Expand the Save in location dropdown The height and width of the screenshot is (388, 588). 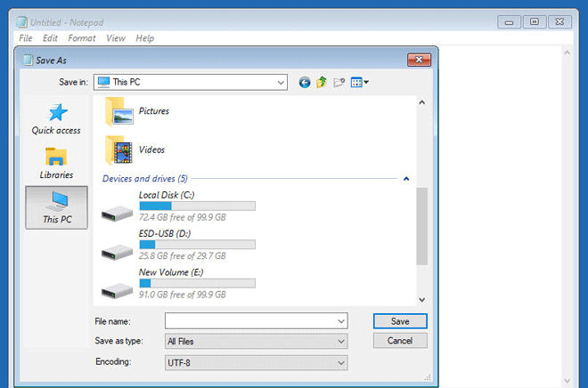click(281, 83)
